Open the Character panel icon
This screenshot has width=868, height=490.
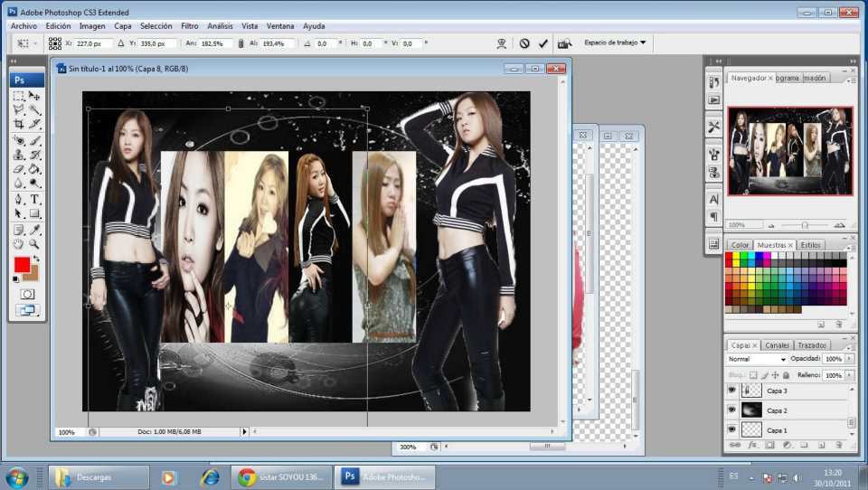tap(714, 199)
